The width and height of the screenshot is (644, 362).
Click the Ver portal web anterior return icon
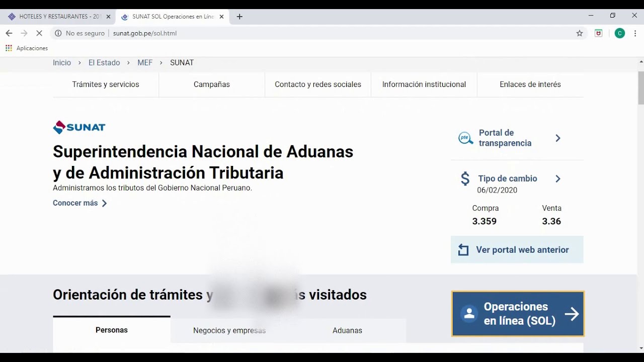click(x=463, y=250)
